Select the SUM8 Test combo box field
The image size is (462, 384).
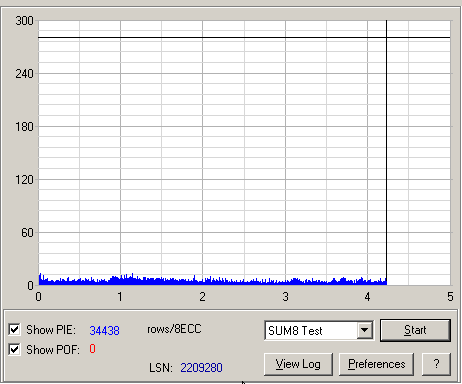click(319, 330)
